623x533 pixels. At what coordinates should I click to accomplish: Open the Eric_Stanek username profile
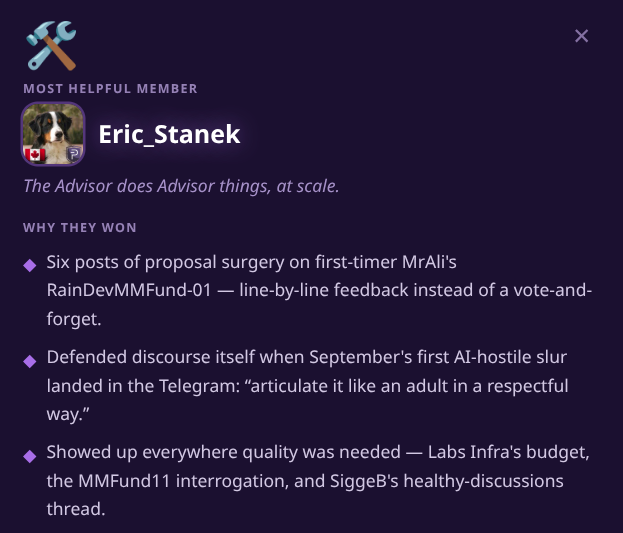169,134
